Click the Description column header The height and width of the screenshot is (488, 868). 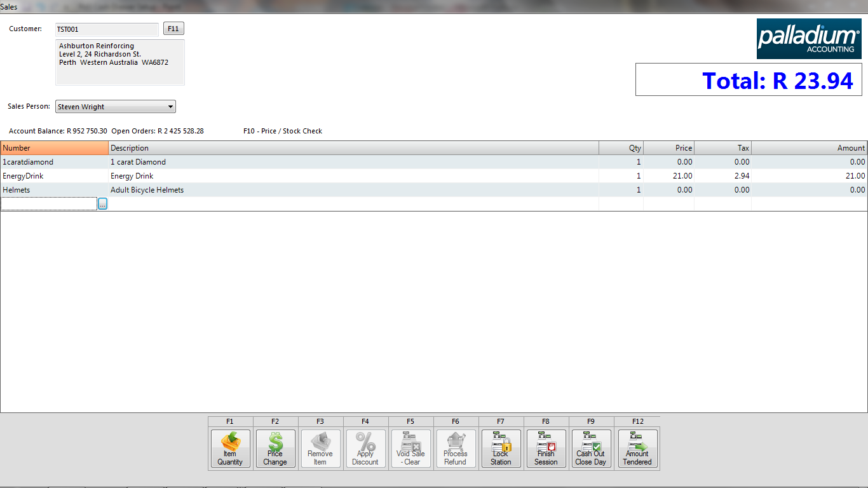[x=353, y=148]
